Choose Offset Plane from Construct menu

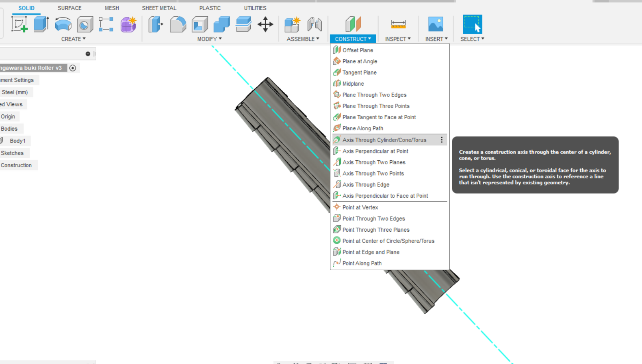point(390,50)
